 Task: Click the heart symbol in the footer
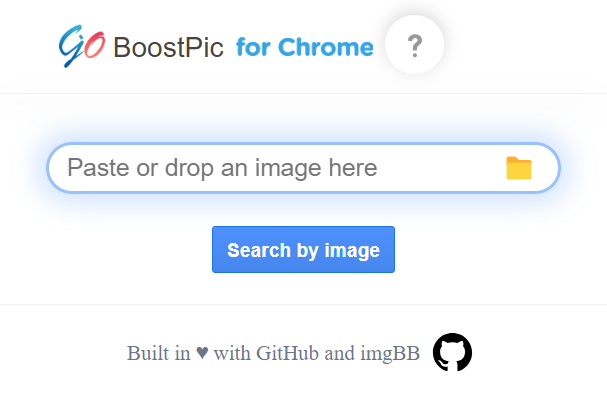coord(202,353)
